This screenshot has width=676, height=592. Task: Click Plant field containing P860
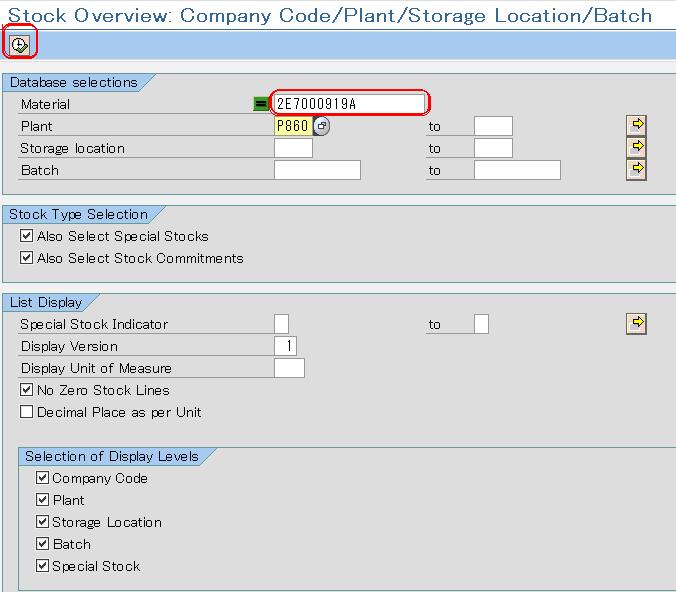[x=293, y=126]
